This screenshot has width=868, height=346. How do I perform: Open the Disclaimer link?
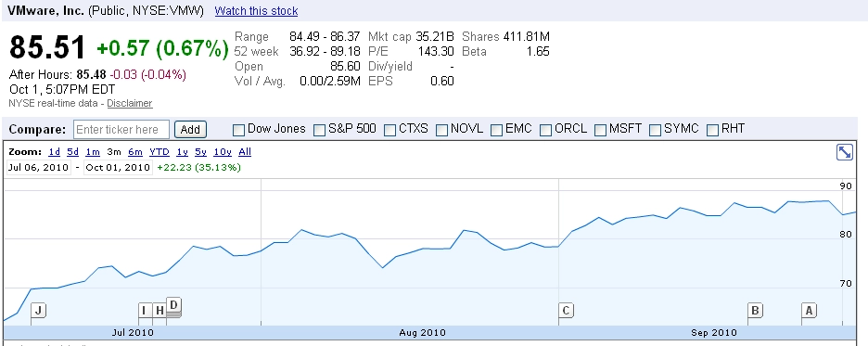point(130,104)
